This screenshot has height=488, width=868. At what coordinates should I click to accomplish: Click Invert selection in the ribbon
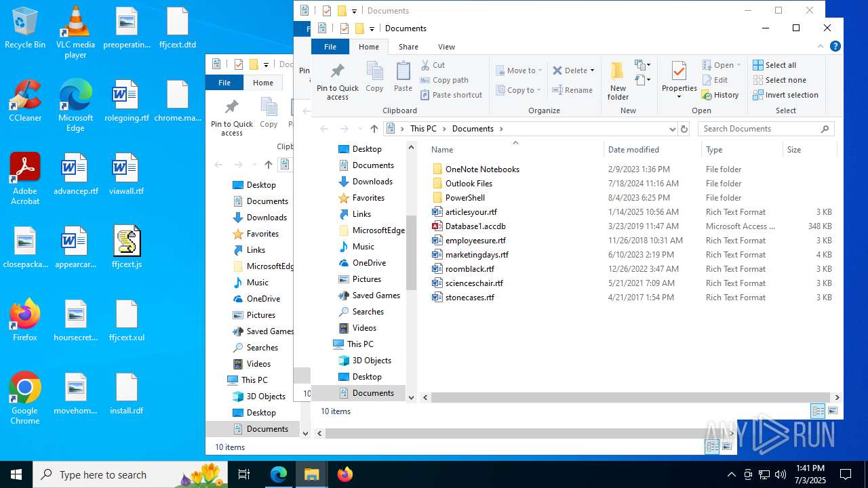785,95
